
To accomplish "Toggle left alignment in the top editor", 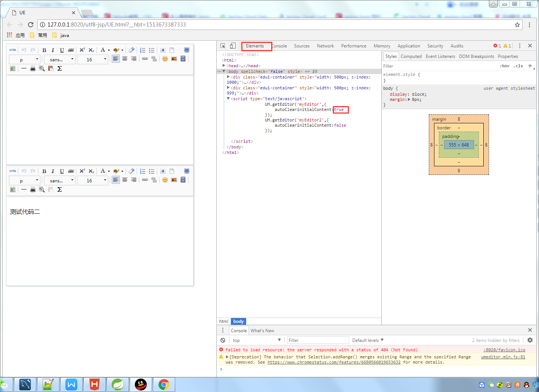I will (x=116, y=59).
